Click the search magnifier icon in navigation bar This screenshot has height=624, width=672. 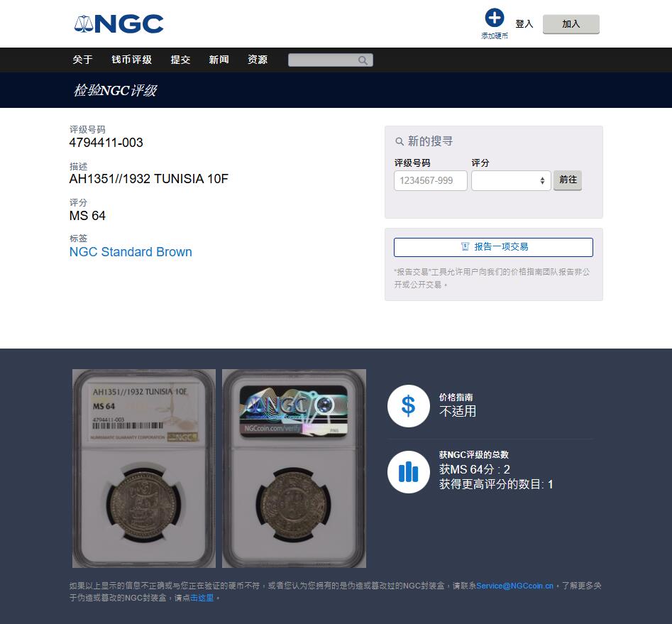pos(363,60)
